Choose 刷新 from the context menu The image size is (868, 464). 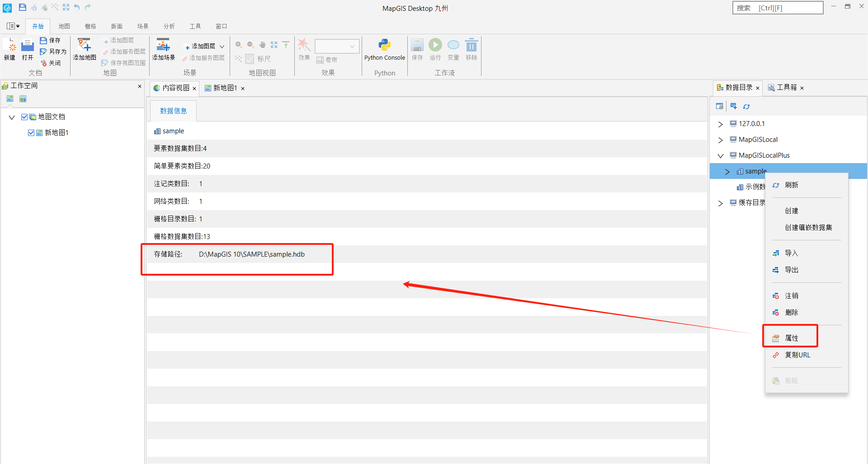point(807,185)
